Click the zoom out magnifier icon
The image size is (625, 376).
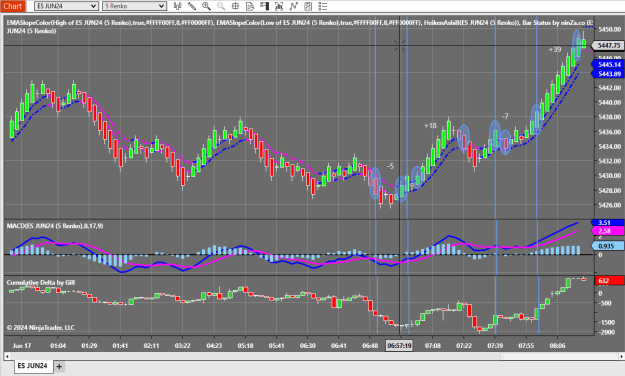coord(221,6)
